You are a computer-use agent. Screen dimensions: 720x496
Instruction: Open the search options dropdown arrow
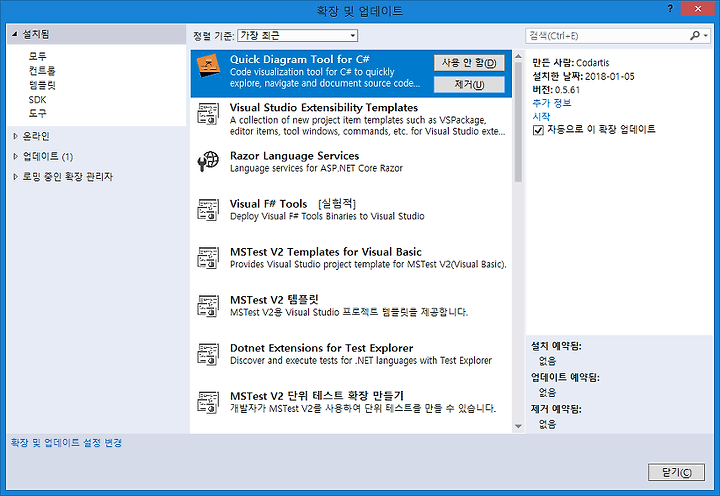(706, 35)
